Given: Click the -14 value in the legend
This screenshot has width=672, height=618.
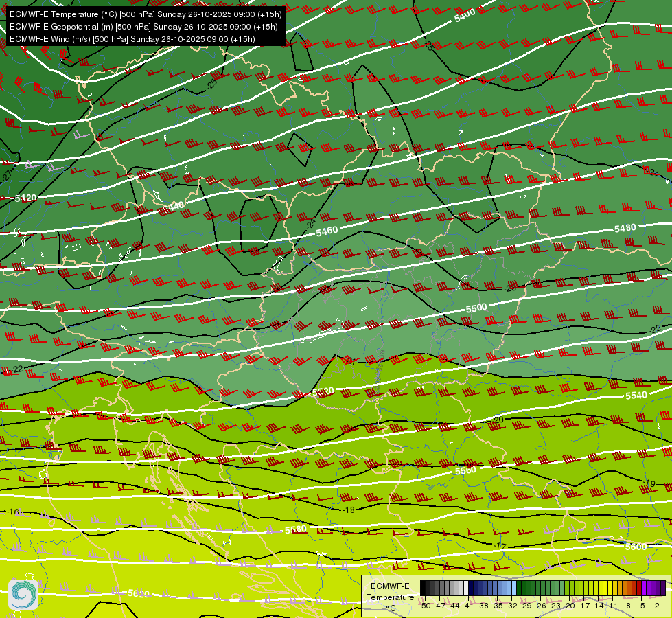Looking at the screenshot, I should pos(599,606).
